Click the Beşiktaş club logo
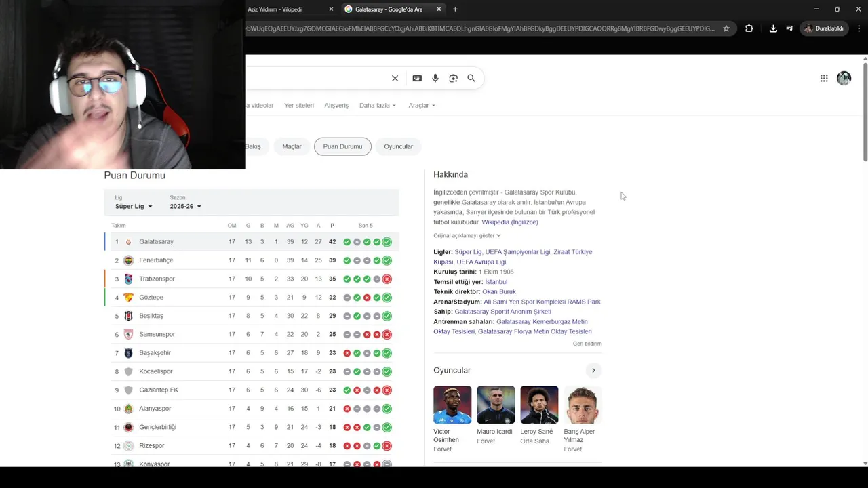Screen dimensions: 868x488 pos(128,316)
